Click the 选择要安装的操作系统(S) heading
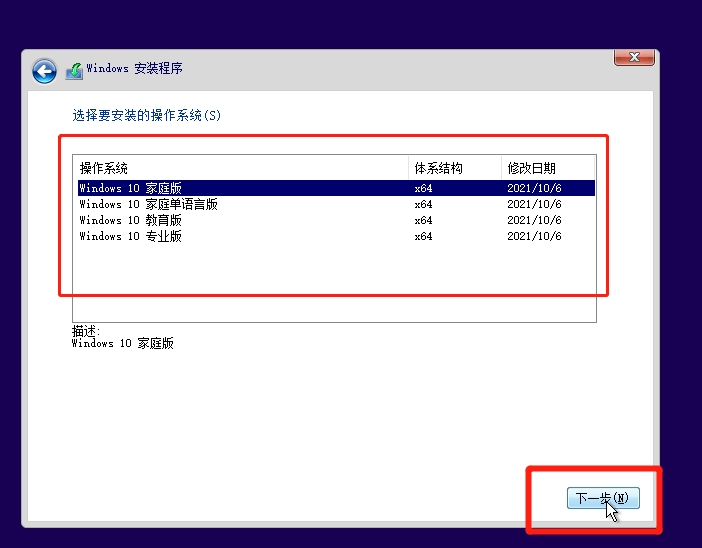The image size is (702, 548). click(146, 116)
